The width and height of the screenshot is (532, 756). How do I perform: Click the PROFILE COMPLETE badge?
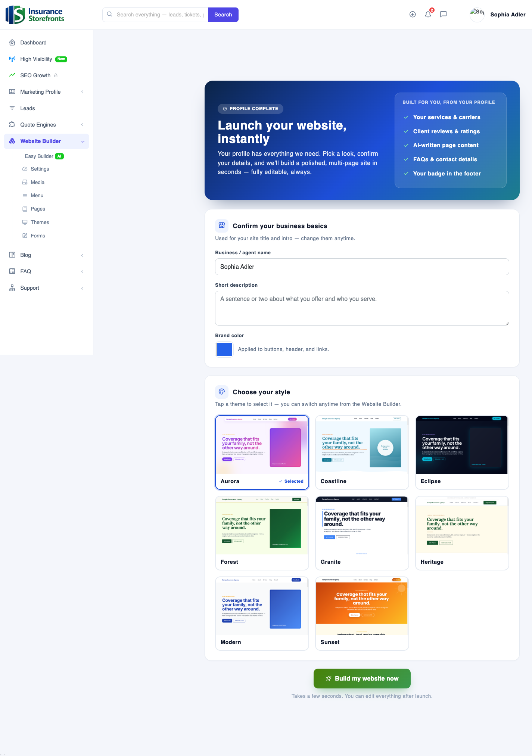point(251,109)
